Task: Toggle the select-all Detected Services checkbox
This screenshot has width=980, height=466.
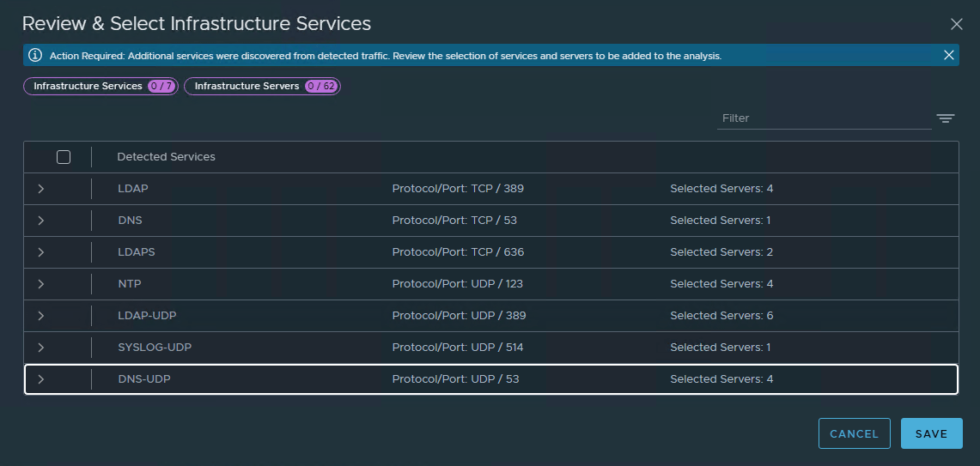Action: pos(64,157)
